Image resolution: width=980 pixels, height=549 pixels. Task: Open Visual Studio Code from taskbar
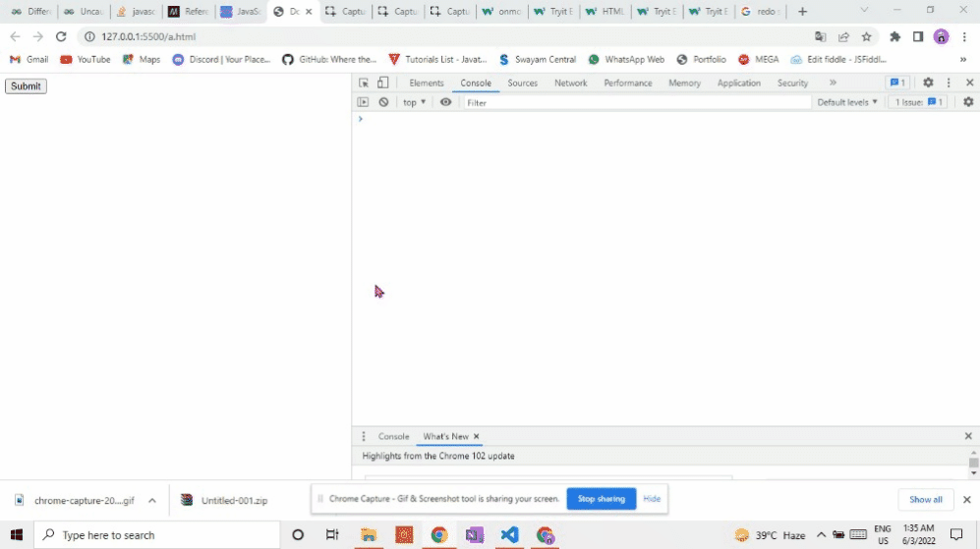pyautogui.click(x=509, y=534)
